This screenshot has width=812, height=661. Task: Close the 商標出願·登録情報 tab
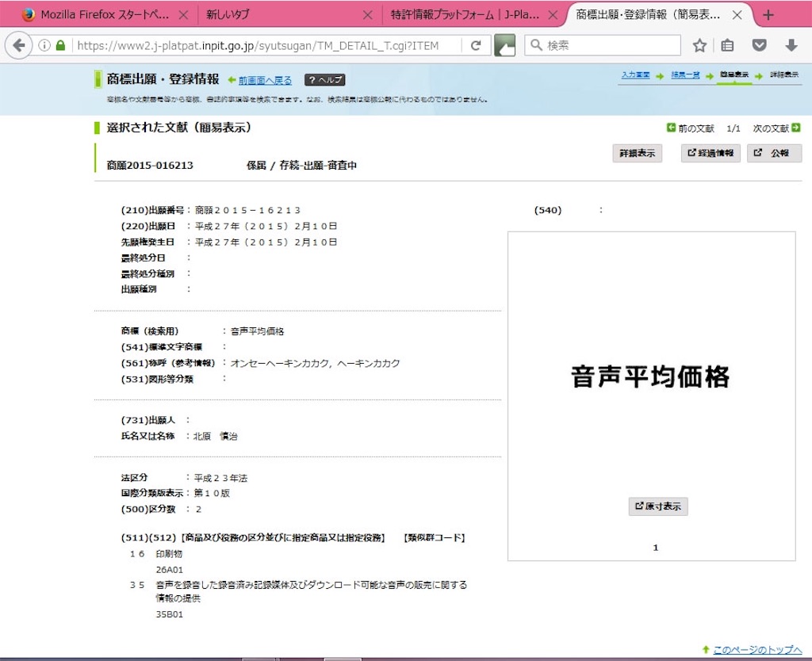pos(737,15)
